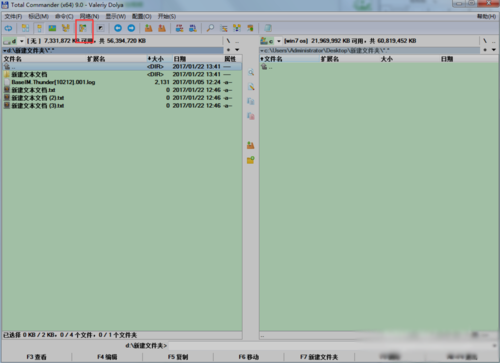Open the 文件(F) menu
The width and height of the screenshot is (500, 363).
point(13,16)
